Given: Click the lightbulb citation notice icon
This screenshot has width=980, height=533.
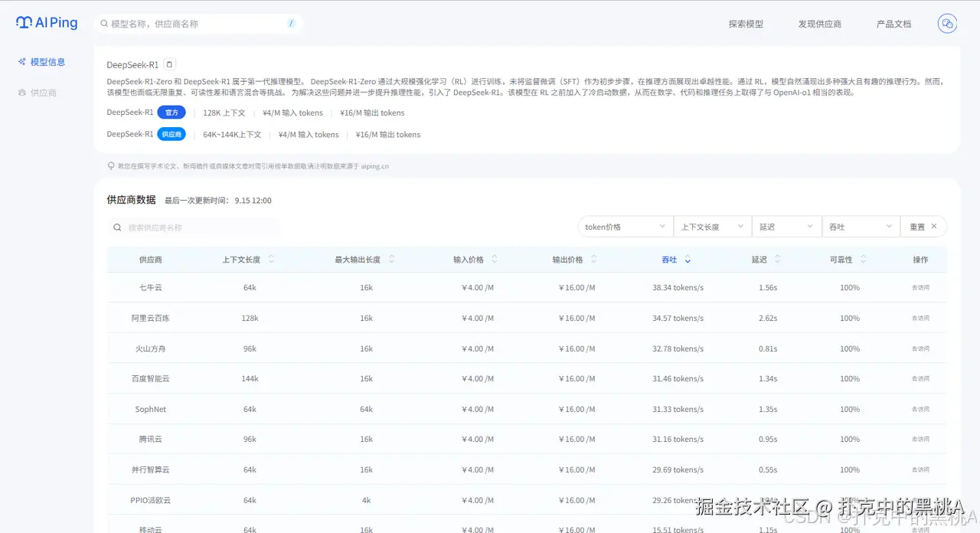Looking at the screenshot, I should coord(111,165).
